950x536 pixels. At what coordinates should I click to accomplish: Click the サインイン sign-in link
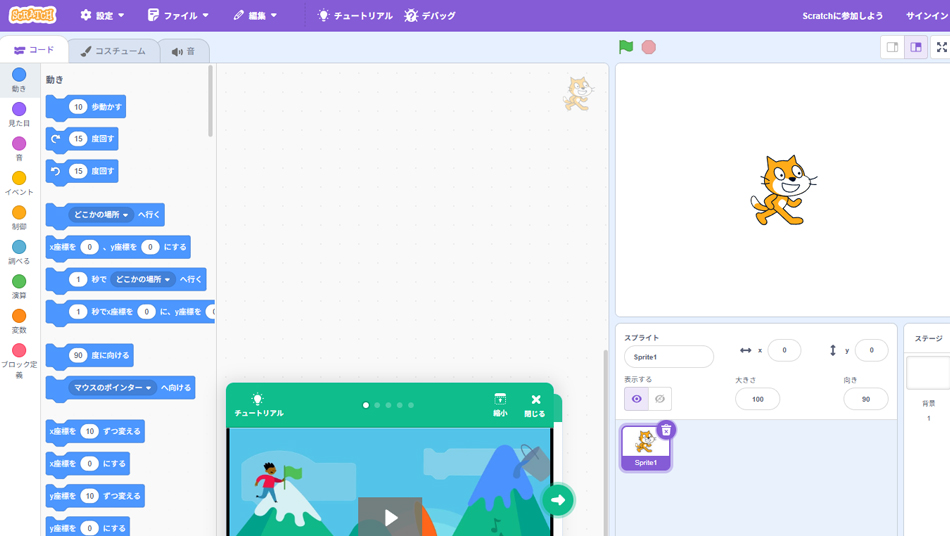point(927,16)
